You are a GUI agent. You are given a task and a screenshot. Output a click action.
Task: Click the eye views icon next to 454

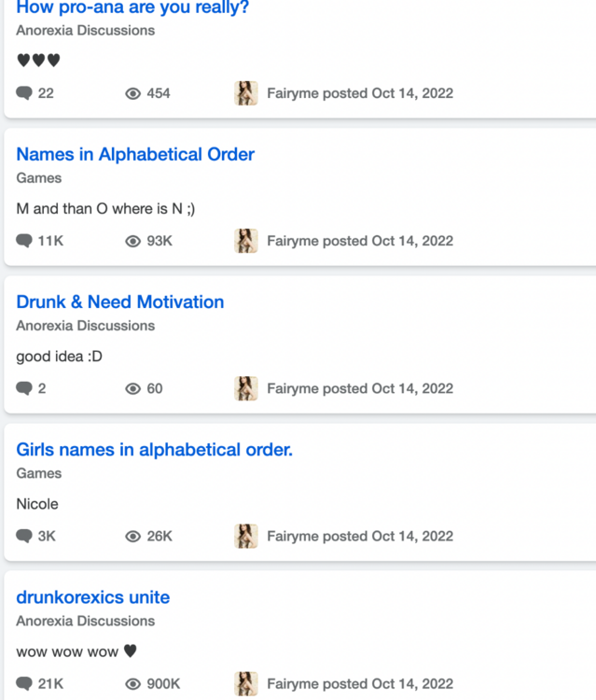133,93
